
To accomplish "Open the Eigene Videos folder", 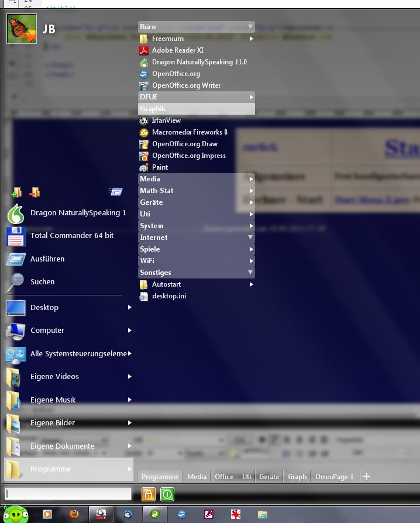I will [x=68, y=377].
